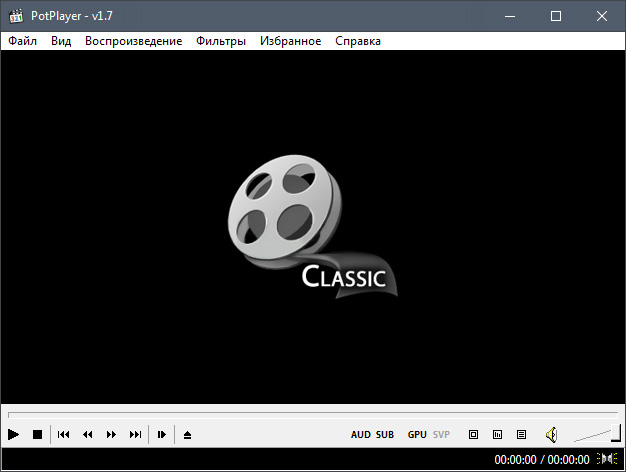Click the Eject / open file icon
This screenshot has width=626, height=472.
(x=187, y=435)
